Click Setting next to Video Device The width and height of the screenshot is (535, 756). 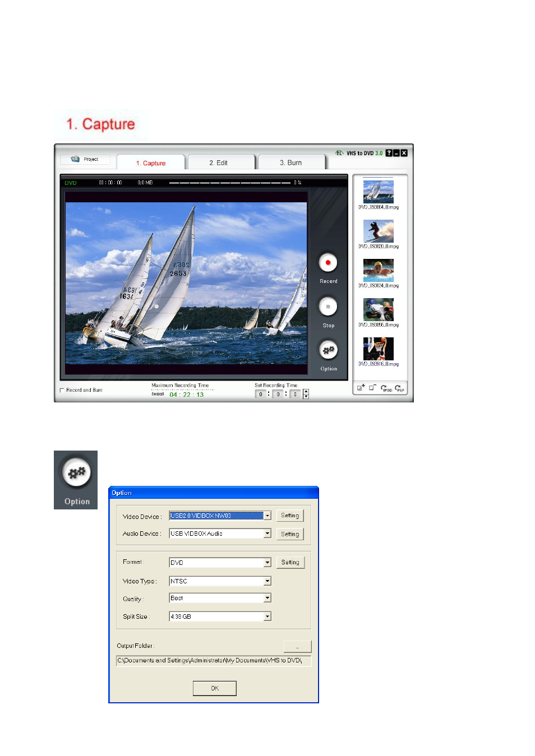pyautogui.click(x=290, y=516)
